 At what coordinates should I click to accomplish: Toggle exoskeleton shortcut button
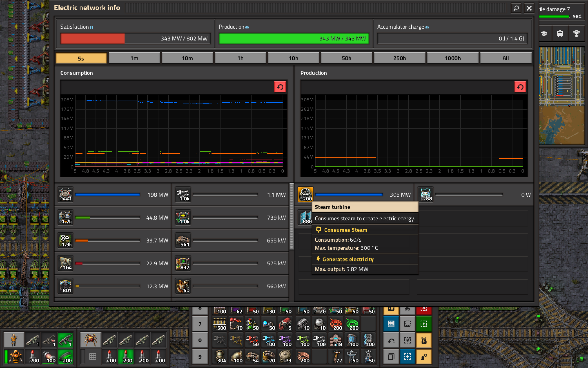pyautogui.click(x=424, y=357)
